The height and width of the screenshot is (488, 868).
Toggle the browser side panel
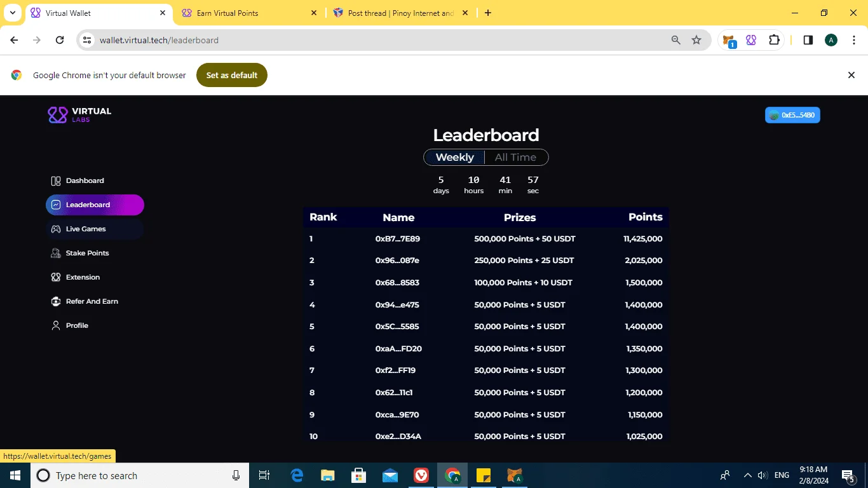click(808, 40)
